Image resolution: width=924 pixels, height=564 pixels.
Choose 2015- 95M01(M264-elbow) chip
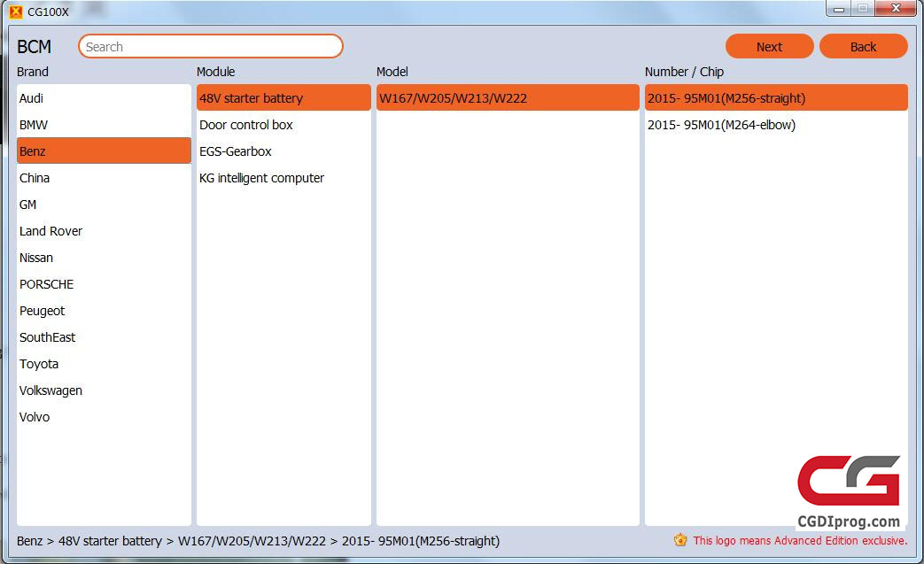(x=776, y=124)
